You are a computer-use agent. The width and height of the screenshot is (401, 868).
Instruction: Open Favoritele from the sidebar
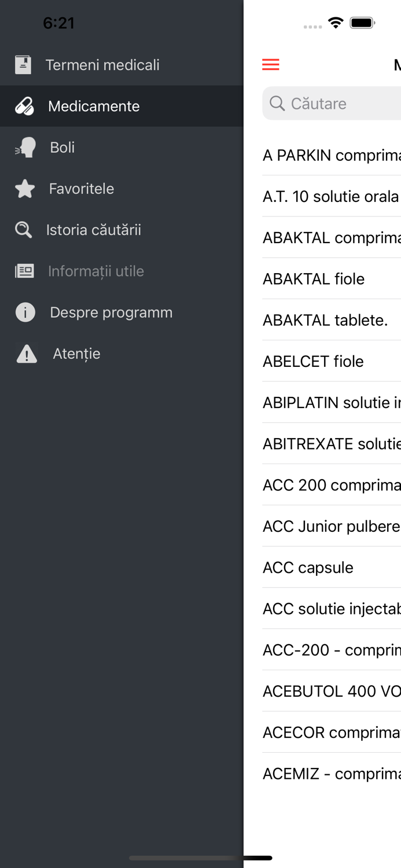[x=81, y=188]
